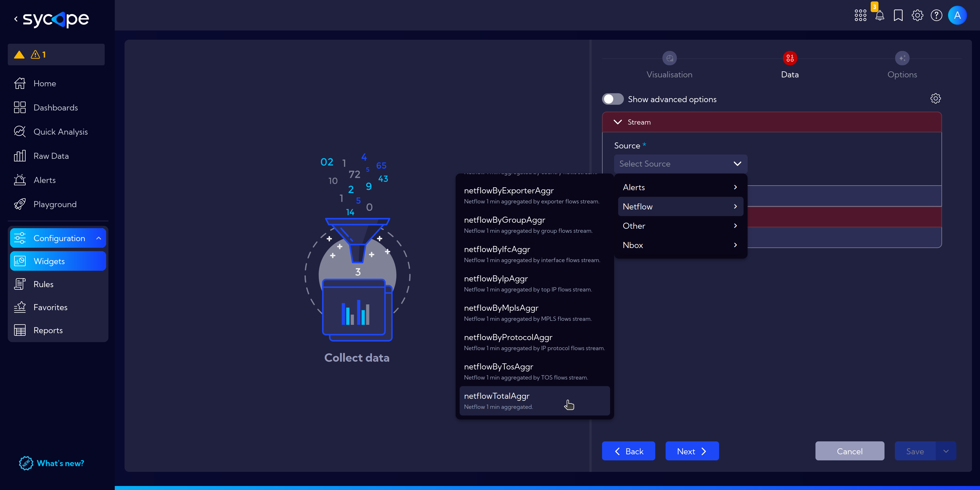This screenshot has width=980, height=490.
Task: Open Quick Analysis menu label
Action: 60,131
